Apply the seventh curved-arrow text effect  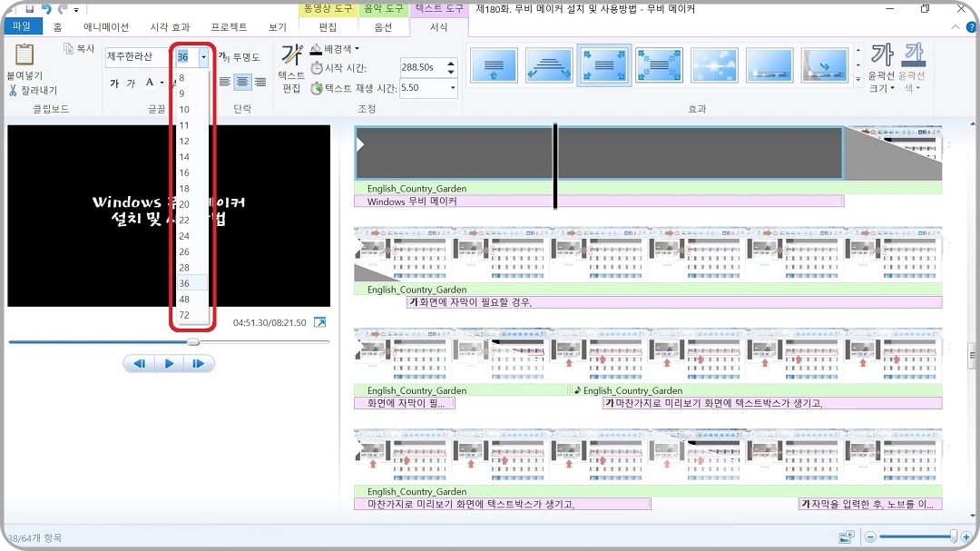824,65
